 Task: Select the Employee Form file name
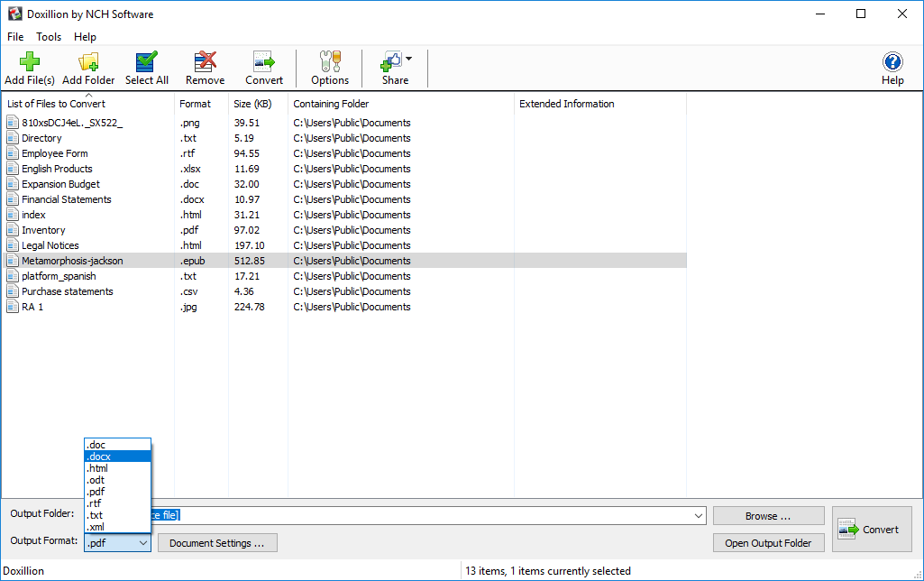tap(55, 153)
